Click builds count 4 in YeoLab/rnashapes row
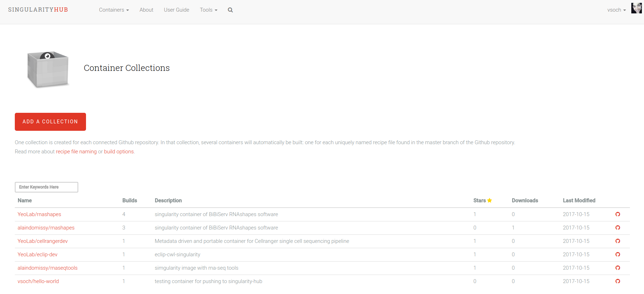 tap(124, 214)
